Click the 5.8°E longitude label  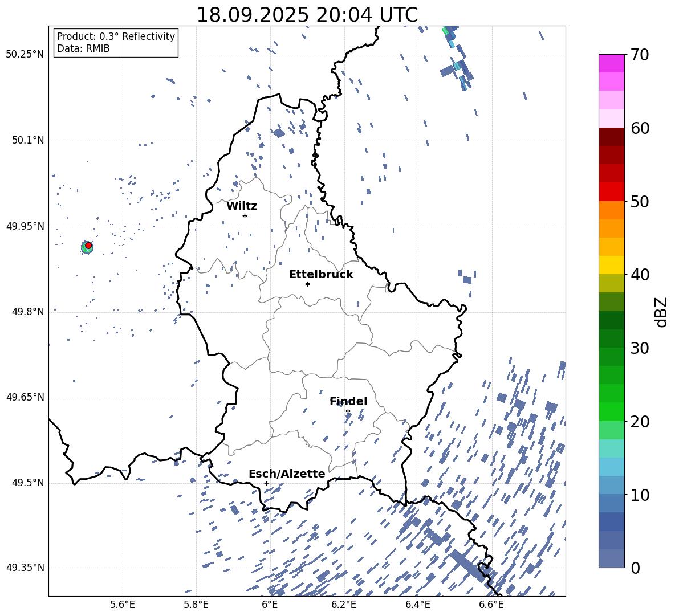[196, 605]
